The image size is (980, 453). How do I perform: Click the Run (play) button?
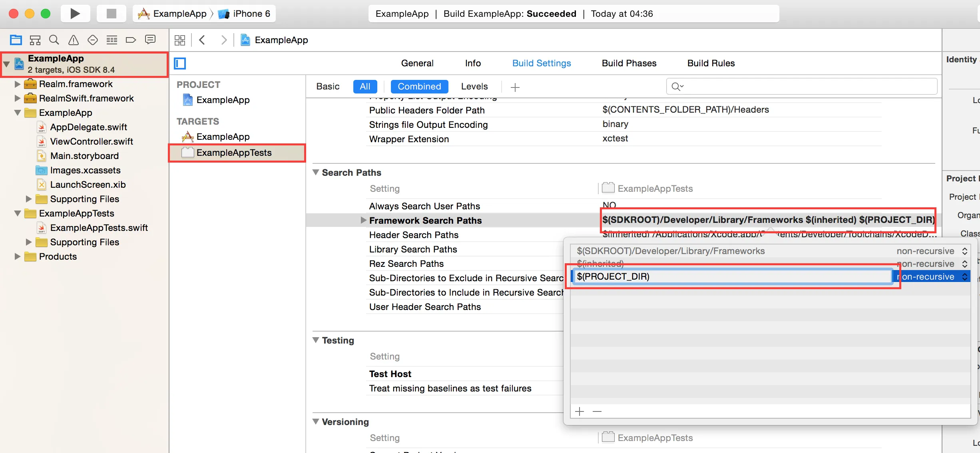pyautogui.click(x=75, y=14)
